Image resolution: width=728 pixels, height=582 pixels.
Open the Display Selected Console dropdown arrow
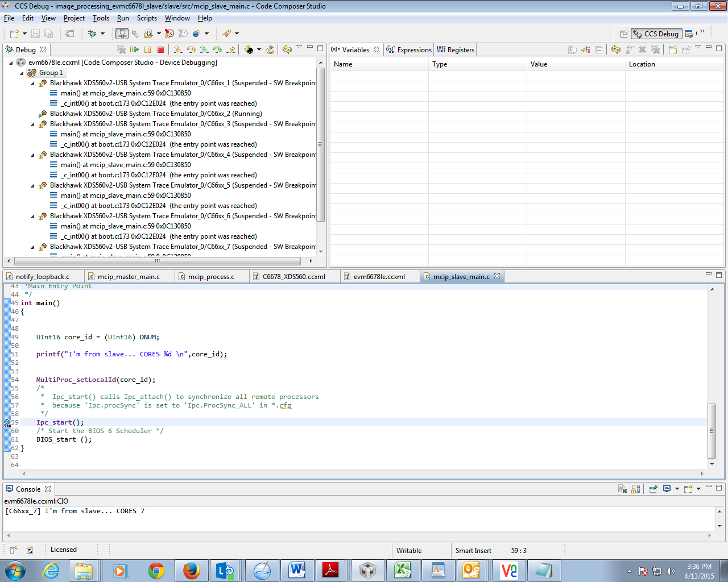pos(677,489)
